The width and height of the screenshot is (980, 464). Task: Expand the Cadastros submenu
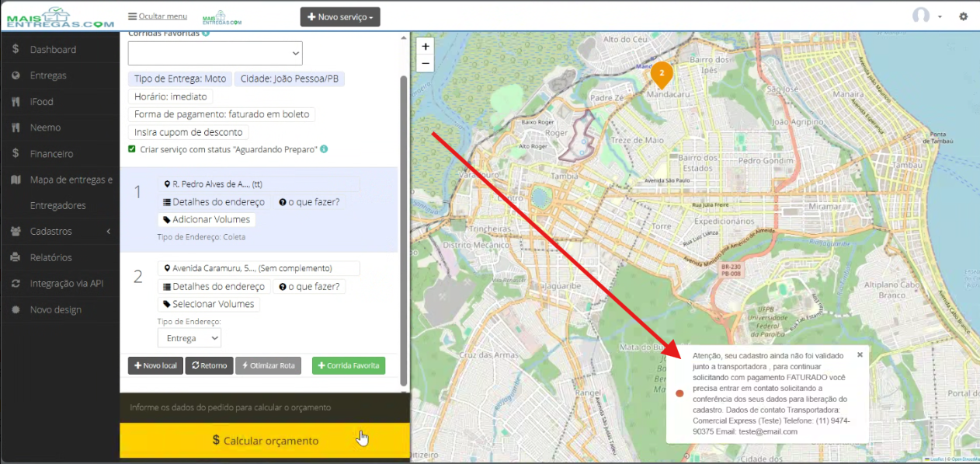[60, 232]
